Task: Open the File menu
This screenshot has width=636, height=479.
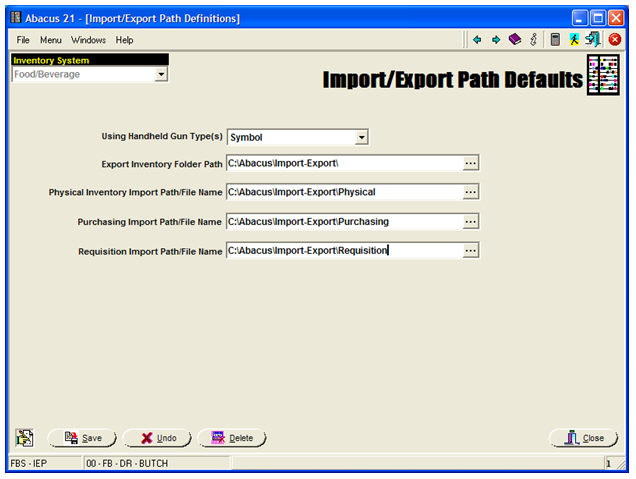Action: click(x=23, y=40)
